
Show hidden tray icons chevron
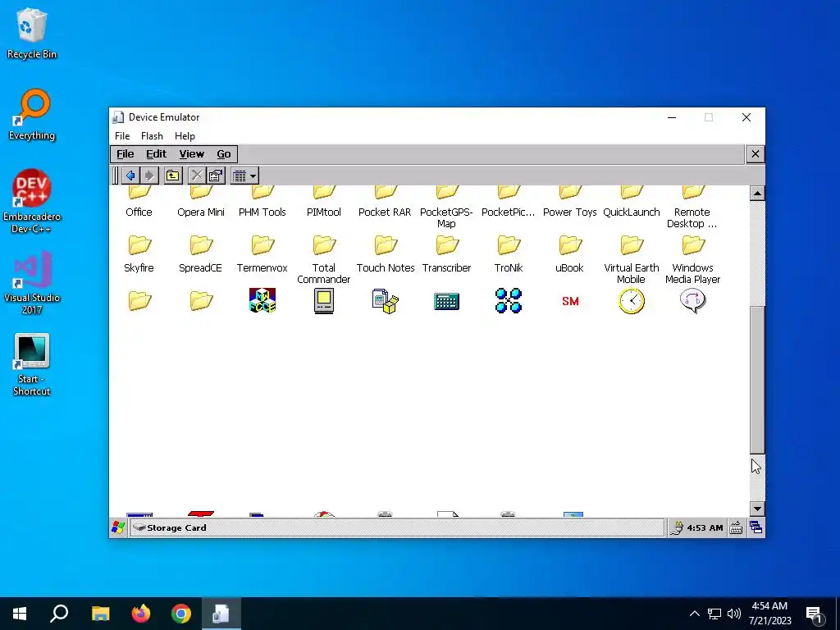pos(694,614)
